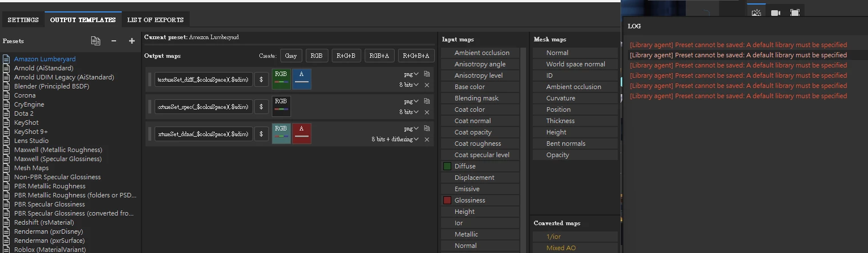The image size is (868, 253).
Task: Select the Redshift (rsMaterial) preset
Action: tap(44, 222)
